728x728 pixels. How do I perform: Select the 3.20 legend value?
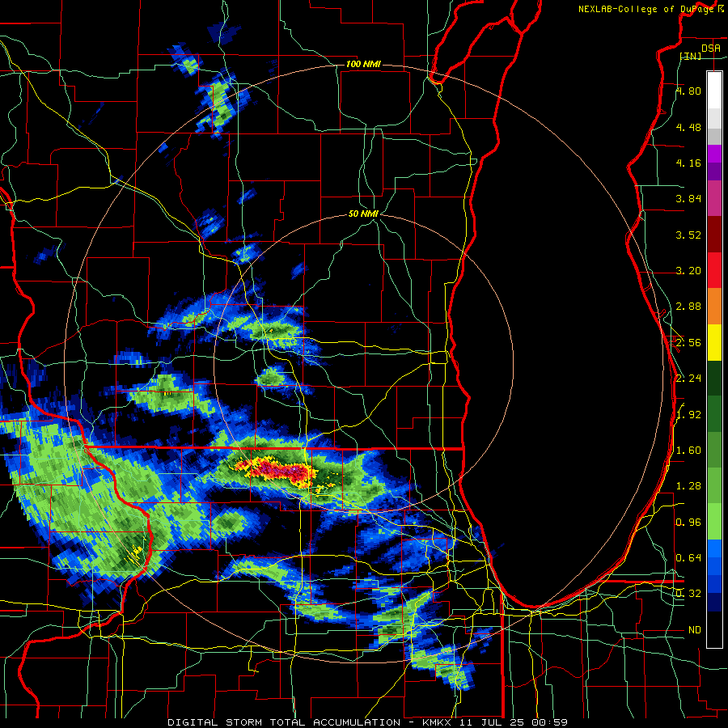coord(688,271)
